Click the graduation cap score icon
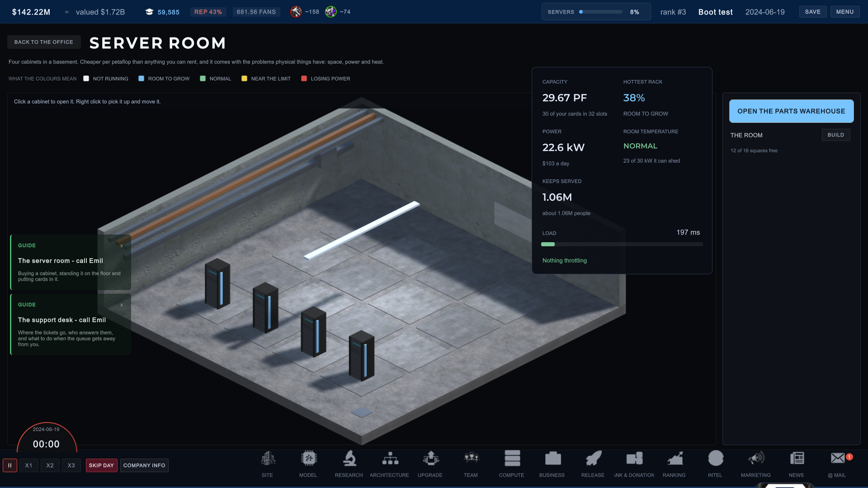Image resolution: width=868 pixels, height=488 pixels. point(149,12)
